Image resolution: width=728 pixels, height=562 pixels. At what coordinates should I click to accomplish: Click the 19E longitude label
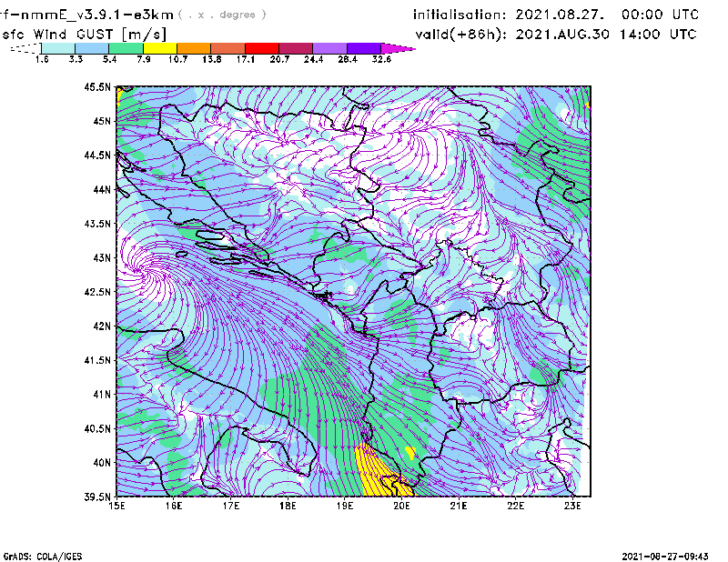[x=345, y=506]
